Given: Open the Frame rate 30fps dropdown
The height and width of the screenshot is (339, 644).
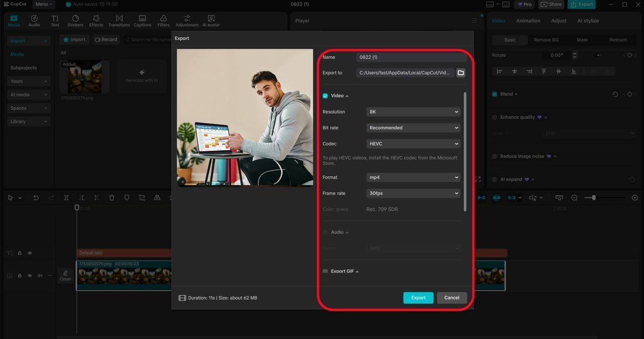Looking at the screenshot, I should 413,193.
